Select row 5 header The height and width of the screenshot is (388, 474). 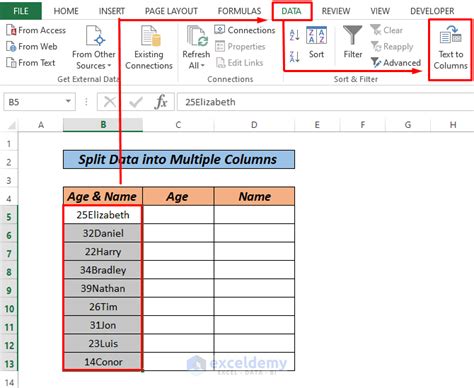pyautogui.click(x=9, y=217)
